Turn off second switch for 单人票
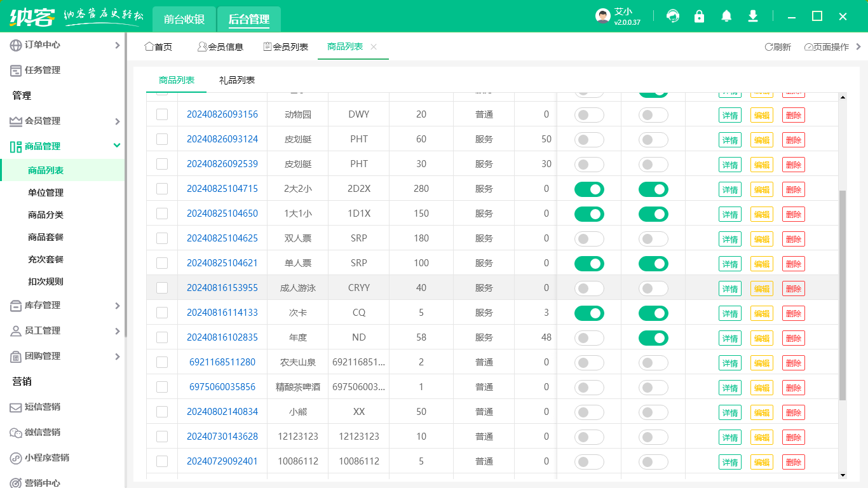The height and width of the screenshot is (488, 868). coord(653,264)
